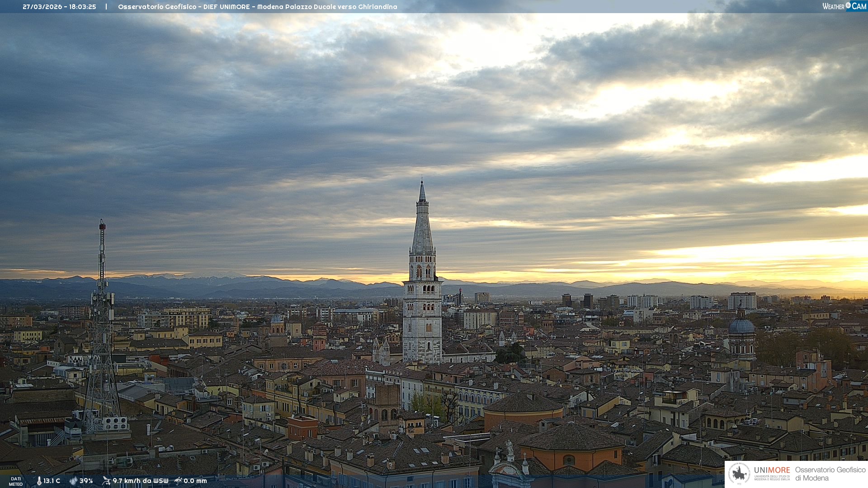The width and height of the screenshot is (868, 488).
Task: Click the 13.1 C temperature reading
Action: coord(52,481)
